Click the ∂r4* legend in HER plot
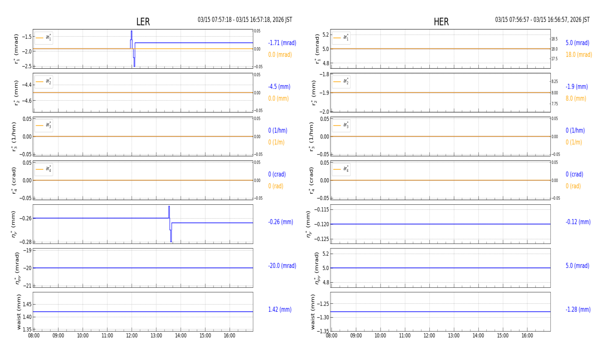The height and width of the screenshot is (364, 595). point(341,169)
